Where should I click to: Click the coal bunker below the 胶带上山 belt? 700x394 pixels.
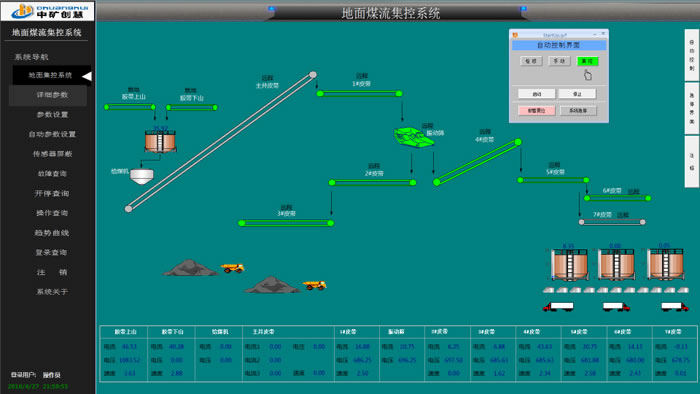[x=160, y=141]
